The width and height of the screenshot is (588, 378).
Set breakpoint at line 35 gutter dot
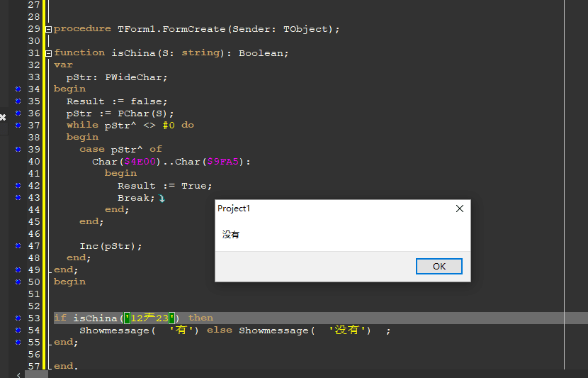pos(18,101)
